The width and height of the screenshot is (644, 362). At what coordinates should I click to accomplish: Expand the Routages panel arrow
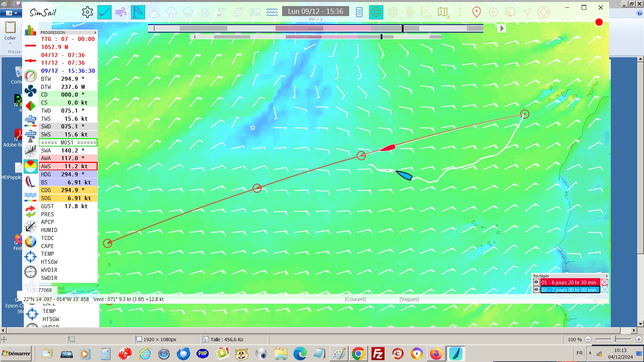click(x=606, y=276)
